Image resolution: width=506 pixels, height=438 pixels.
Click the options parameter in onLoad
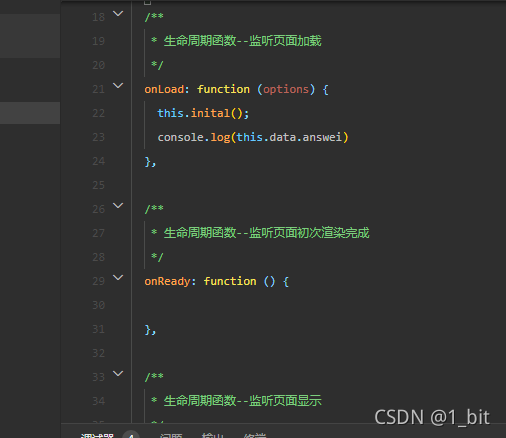(286, 89)
